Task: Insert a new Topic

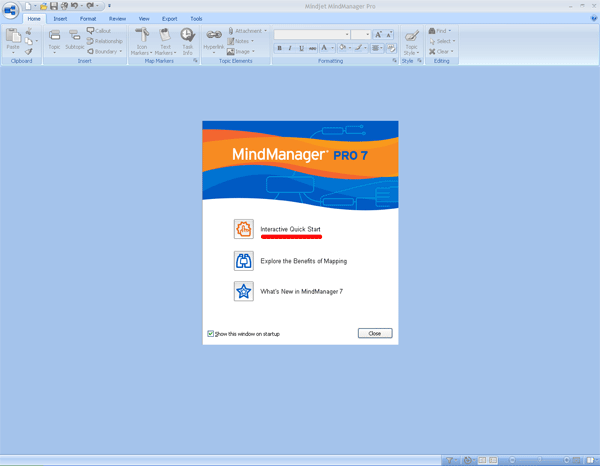Action: tap(54, 41)
